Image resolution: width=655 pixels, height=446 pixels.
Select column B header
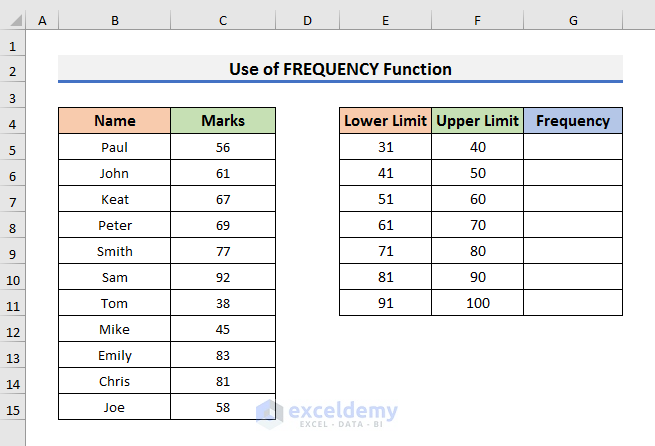tap(115, 21)
